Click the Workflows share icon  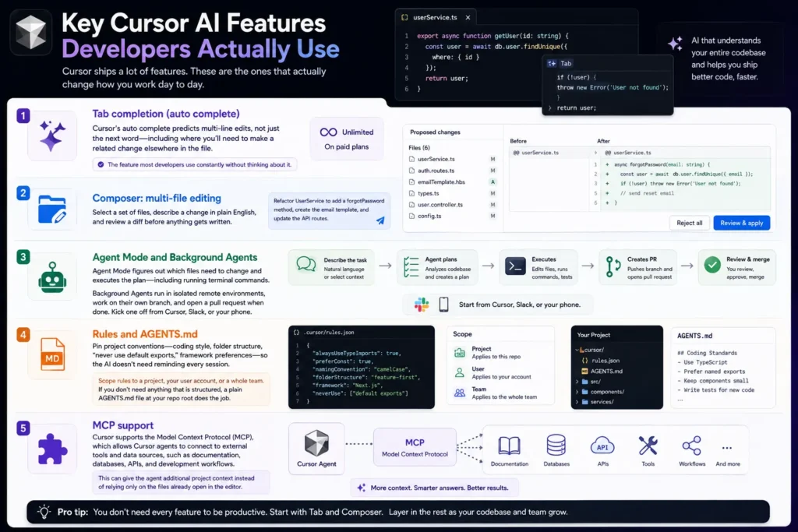tap(692, 446)
